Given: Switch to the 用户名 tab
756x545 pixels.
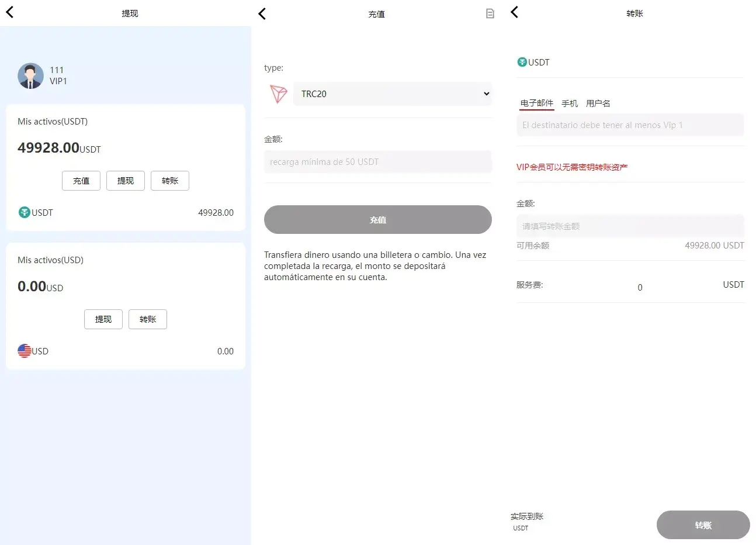Looking at the screenshot, I should point(598,103).
